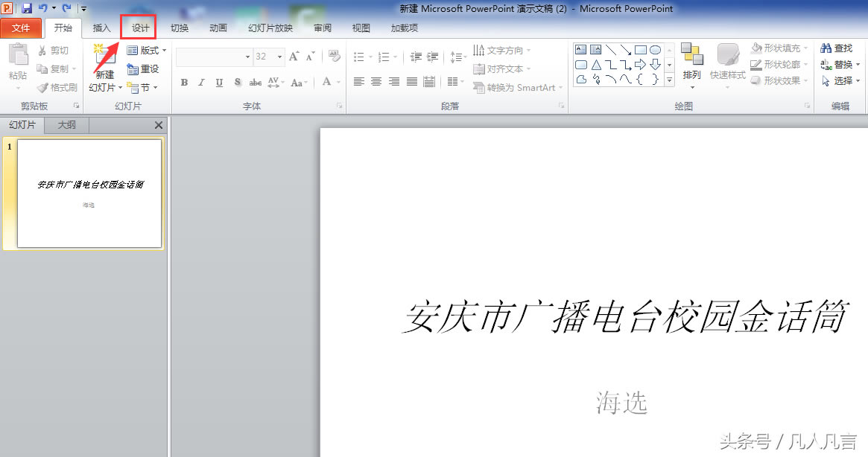Select the oval shape in gallery
The width and height of the screenshot is (868, 457).
coord(656,50)
